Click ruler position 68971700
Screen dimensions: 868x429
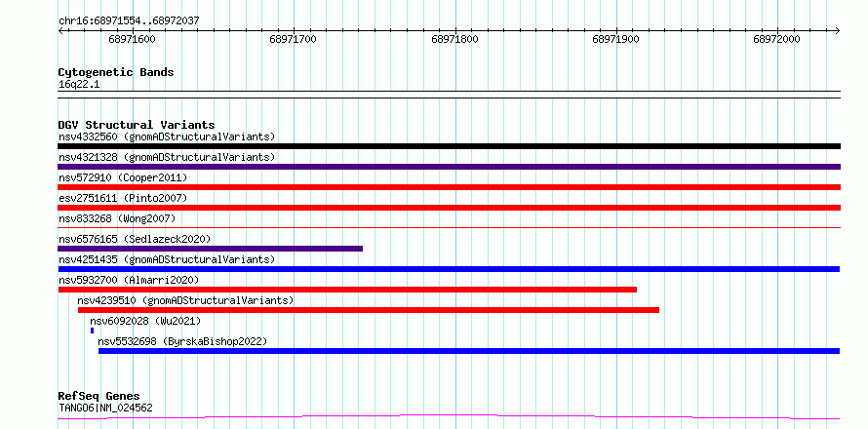294,40
